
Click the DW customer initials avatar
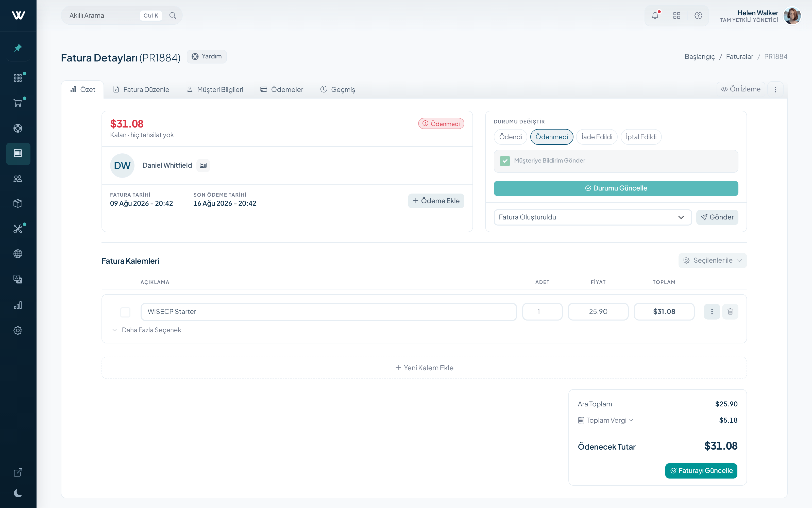click(x=122, y=166)
